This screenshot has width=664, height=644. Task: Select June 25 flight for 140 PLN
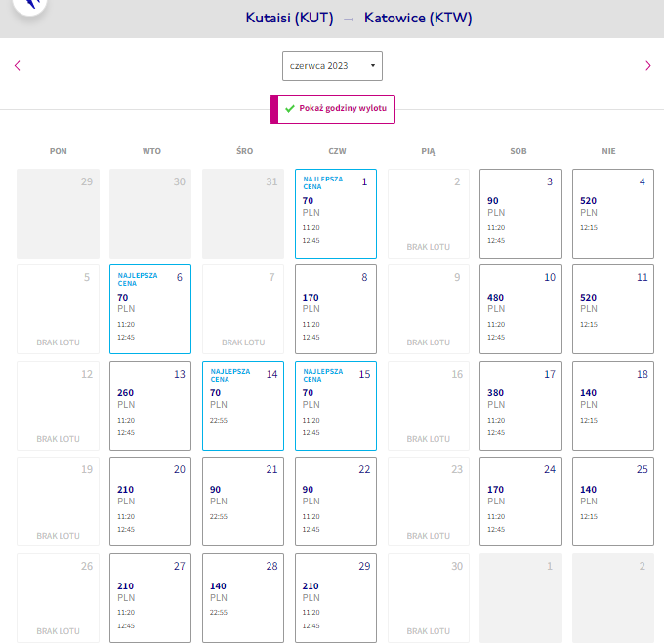[x=613, y=502]
